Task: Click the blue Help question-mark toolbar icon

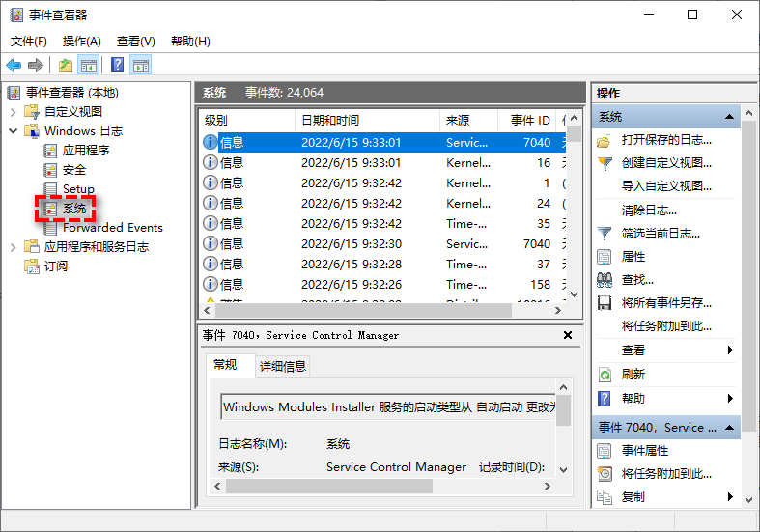Action: pyautogui.click(x=117, y=65)
